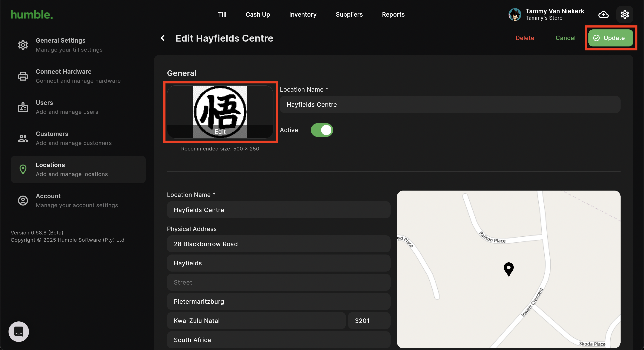Image resolution: width=644 pixels, height=350 pixels.
Task: Go back using the left chevron arrow
Action: pos(163,38)
